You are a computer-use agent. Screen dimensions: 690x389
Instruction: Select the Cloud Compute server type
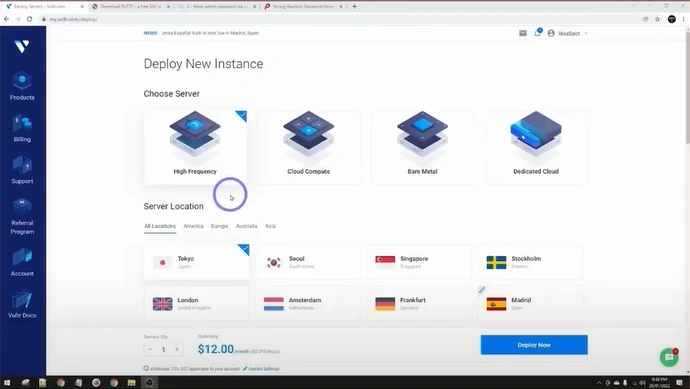tap(308, 147)
